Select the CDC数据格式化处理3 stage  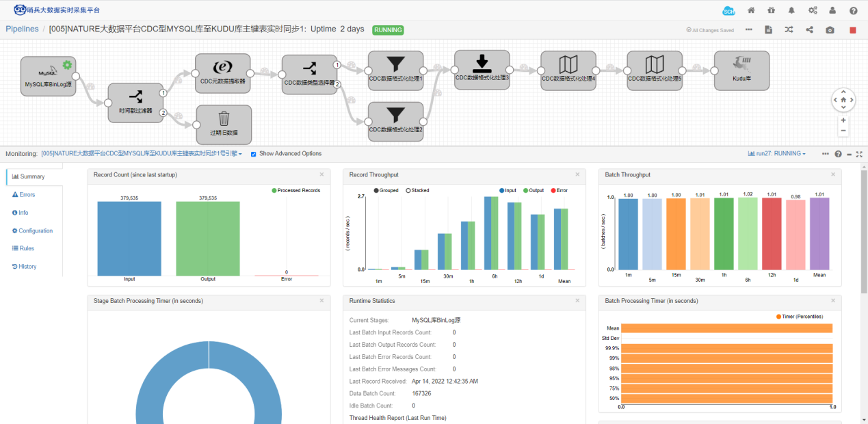[482, 70]
